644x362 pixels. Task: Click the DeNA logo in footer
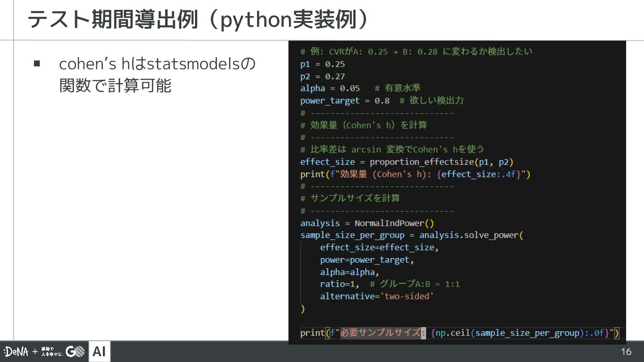(16, 352)
